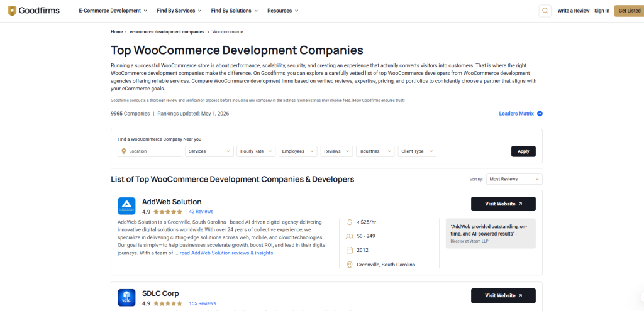Open the Industries filter dropdown
Viewport: 644px width, 311px height.
pos(375,151)
